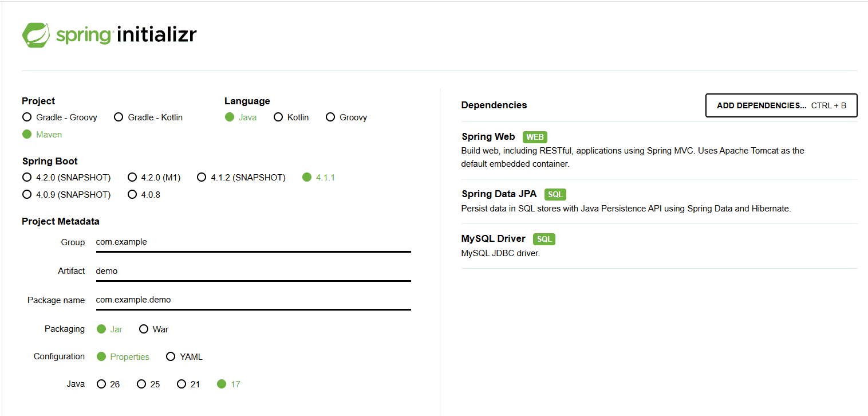Image resolution: width=868 pixels, height=416 pixels.
Task: Select Java version 17
Action: pyautogui.click(x=228, y=384)
